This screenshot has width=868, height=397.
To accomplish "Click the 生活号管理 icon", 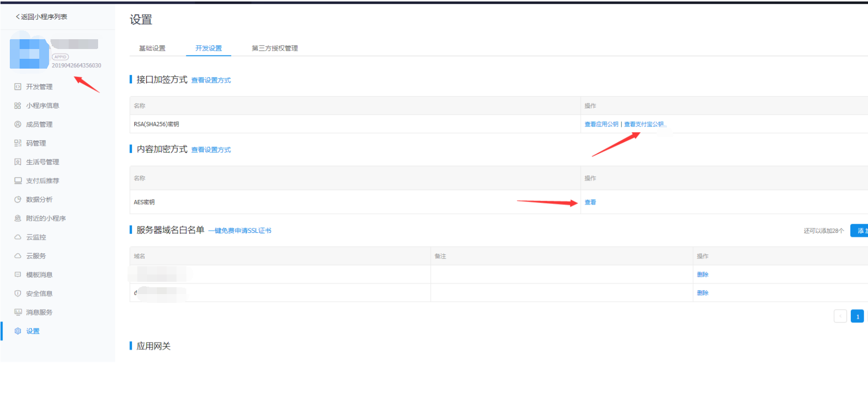I will [x=18, y=162].
